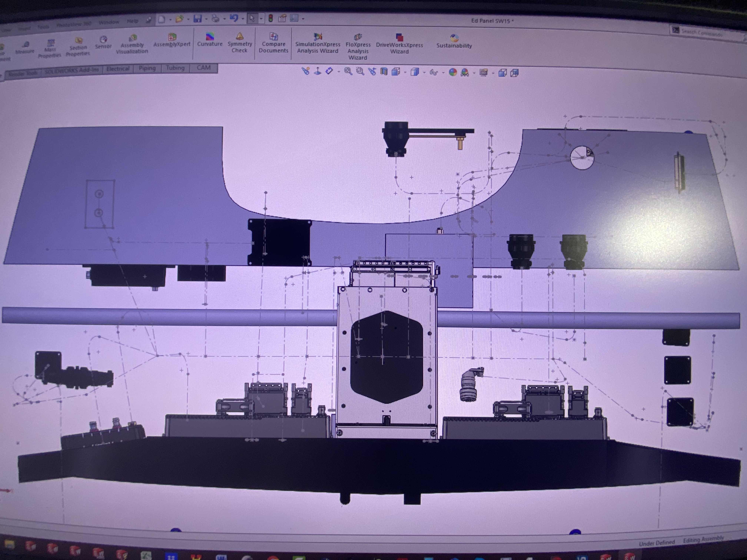Start FloXpress Analysis Wizard
This screenshot has width=747, height=560.
pos(358,47)
